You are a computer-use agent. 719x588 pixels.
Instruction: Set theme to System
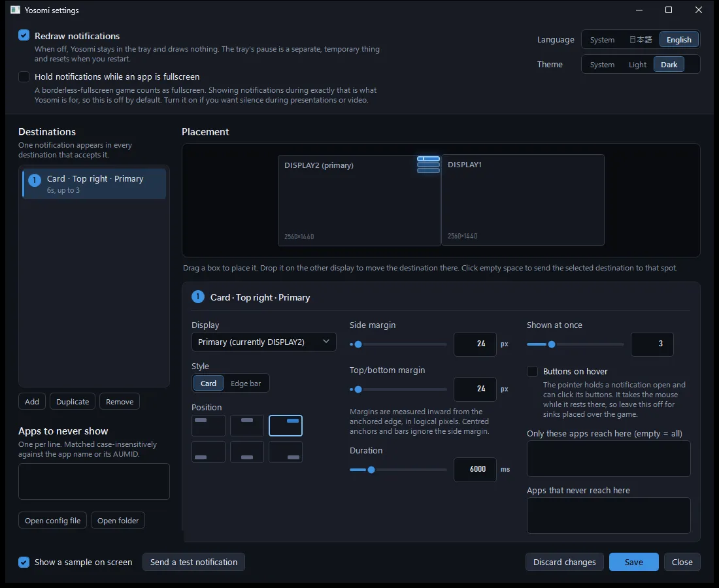(x=602, y=64)
